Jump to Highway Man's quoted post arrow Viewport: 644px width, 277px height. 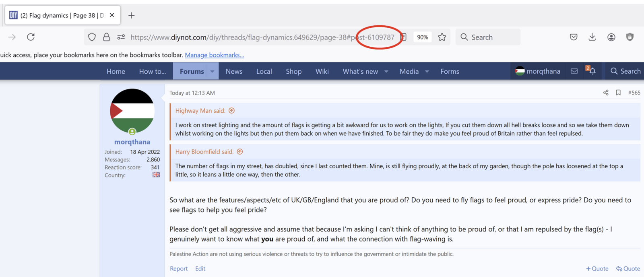231,111
